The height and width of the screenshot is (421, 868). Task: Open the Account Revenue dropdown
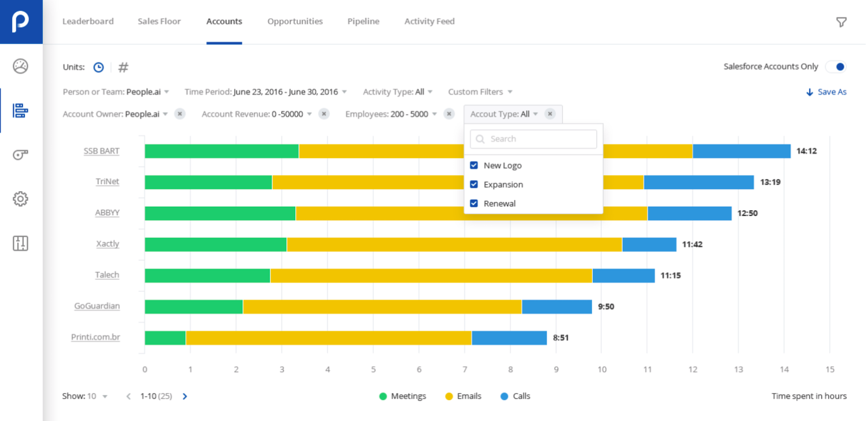click(x=257, y=114)
